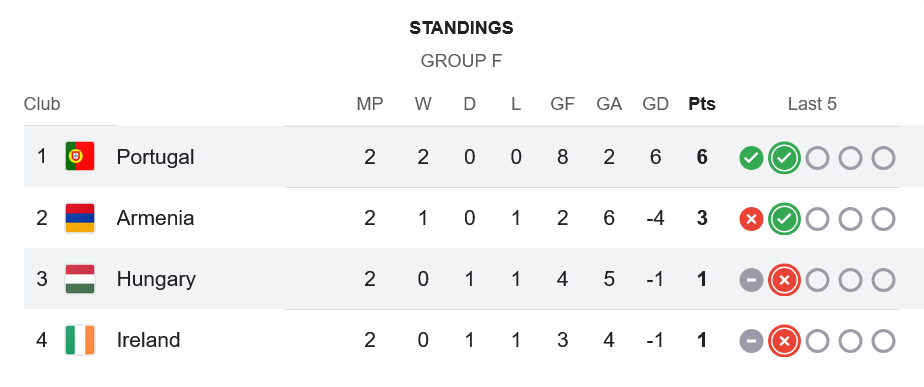This screenshot has width=924, height=387.
Task: Open the Hungary team link
Action: (156, 279)
